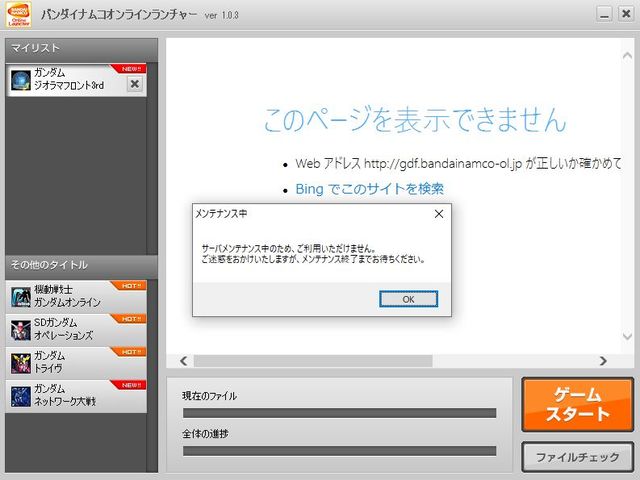Click the 機動戦士ガンダムオンライン game icon
The width and height of the screenshot is (640, 480).
tap(20, 297)
